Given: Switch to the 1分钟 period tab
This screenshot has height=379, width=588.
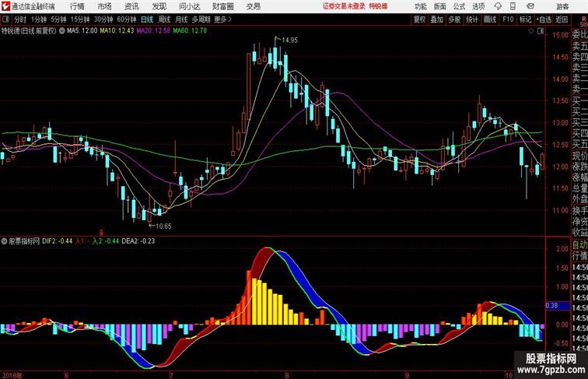Looking at the screenshot, I should (x=39, y=19).
